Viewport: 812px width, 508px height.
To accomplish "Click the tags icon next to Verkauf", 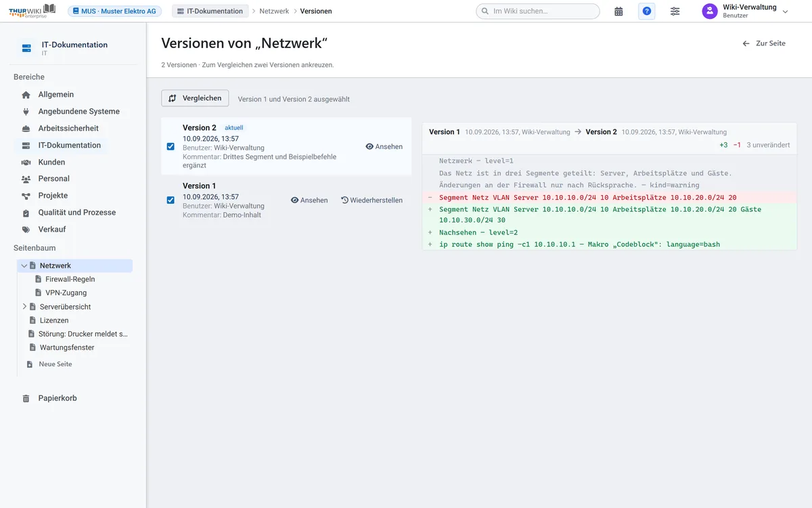I will (x=26, y=230).
